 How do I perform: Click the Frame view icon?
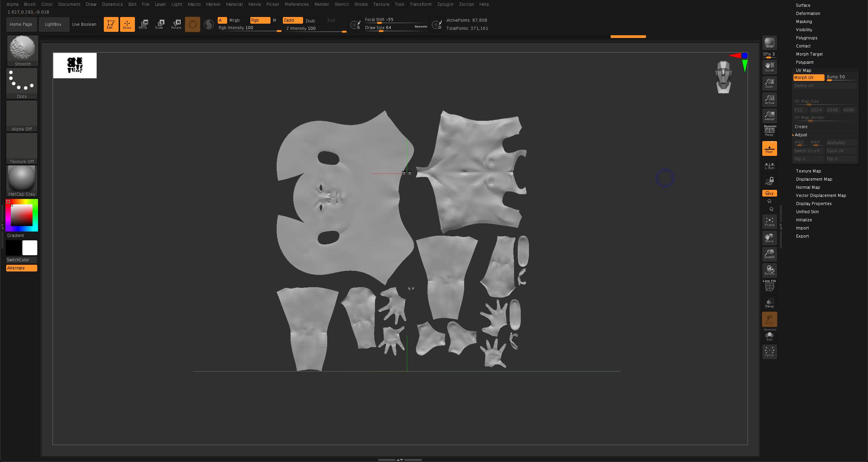point(769,222)
